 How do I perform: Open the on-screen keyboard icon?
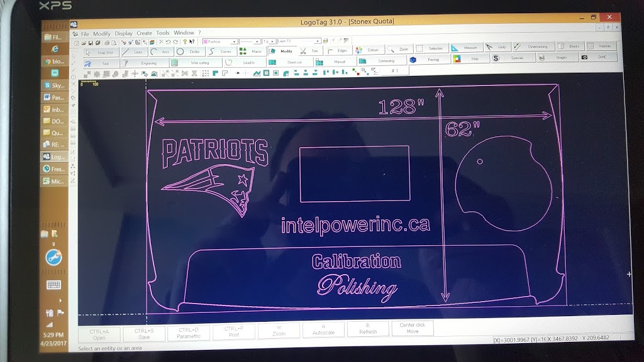point(53,285)
